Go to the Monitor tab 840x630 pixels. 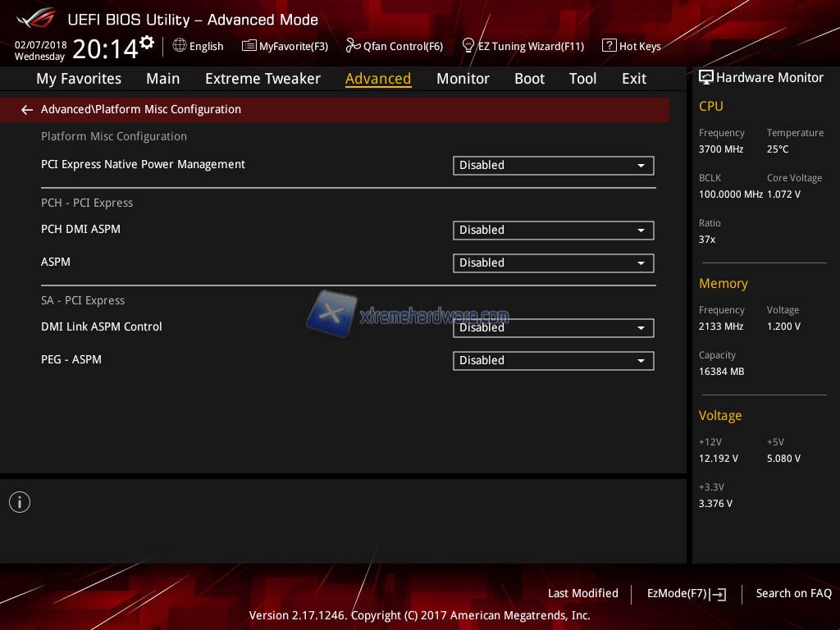click(463, 79)
